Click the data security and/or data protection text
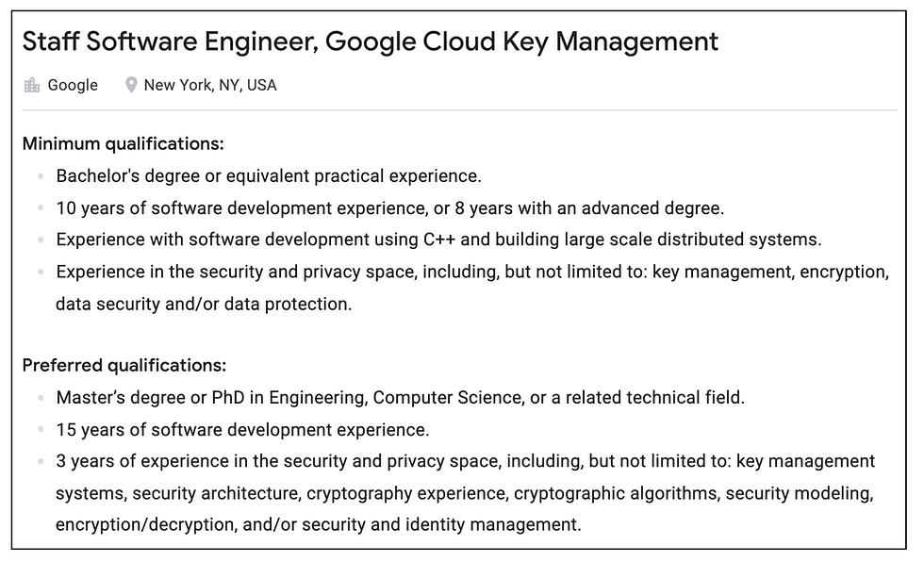 coord(204,304)
